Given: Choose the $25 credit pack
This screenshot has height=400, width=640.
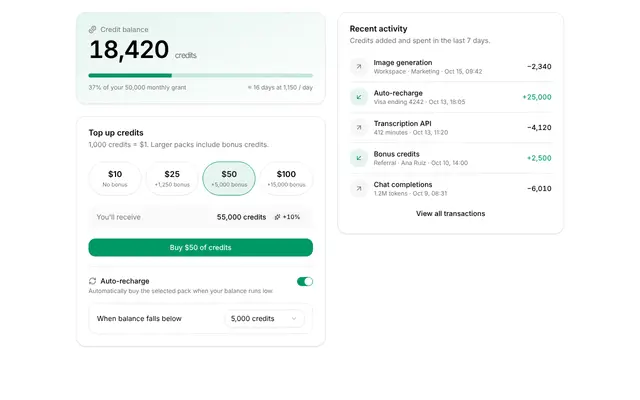Looking at the screenshot, I should click(172, 178).
